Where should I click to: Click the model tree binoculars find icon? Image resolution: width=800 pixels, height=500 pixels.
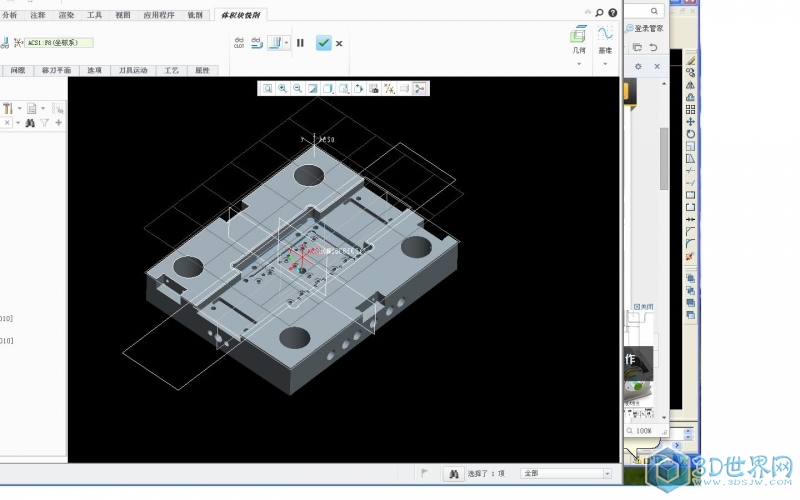point(30,123)
